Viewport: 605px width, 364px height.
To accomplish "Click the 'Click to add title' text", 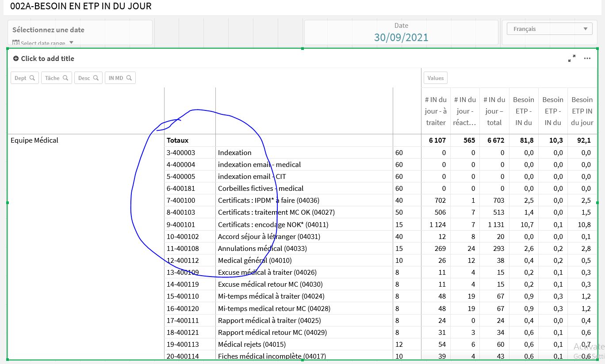I will [x=47, y=58].
